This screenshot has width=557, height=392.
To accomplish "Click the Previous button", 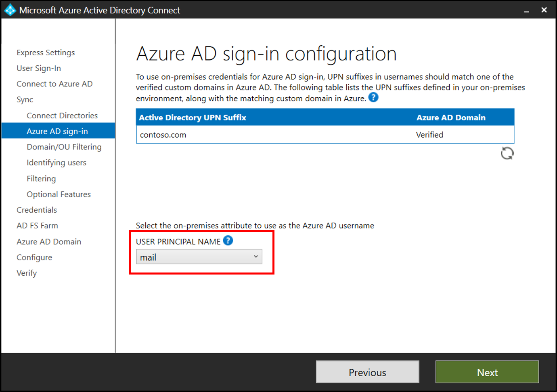I will (367, 372).
